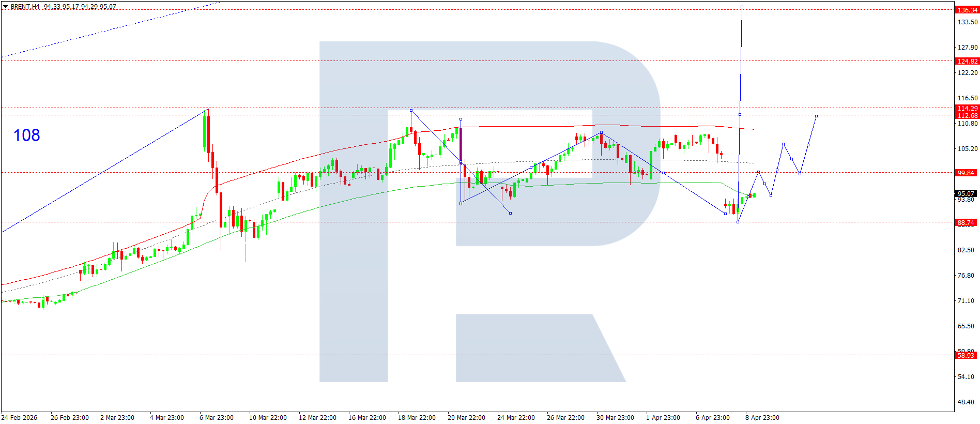Screen dimensions: 980x424
Task: Click the 88.74 red price label
Action: pos(966,223)
